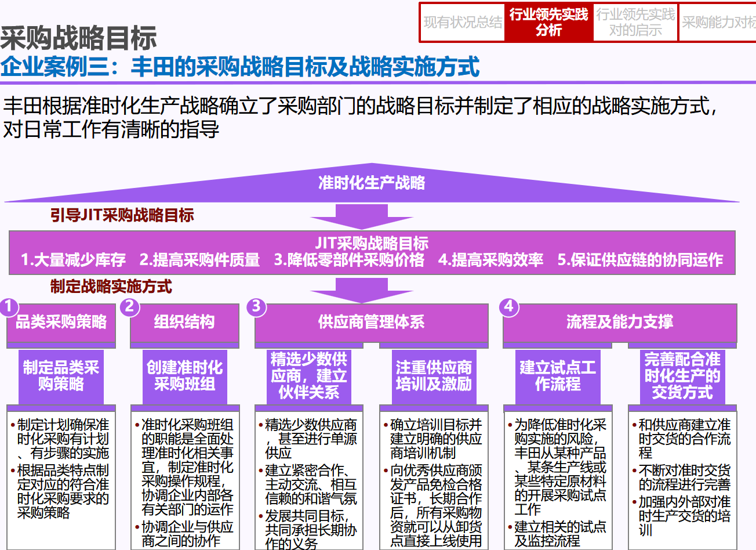This screenshot has height=550, width=756.
Task: Click the numbered circle 3 badge
Action: pos(256,306)
